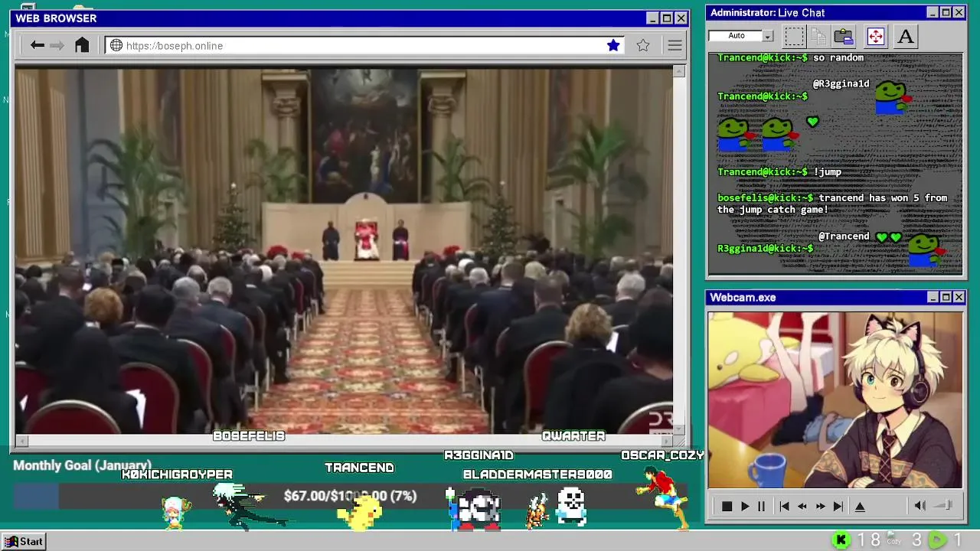Play the Webcam.exe video

pos(744,506)
